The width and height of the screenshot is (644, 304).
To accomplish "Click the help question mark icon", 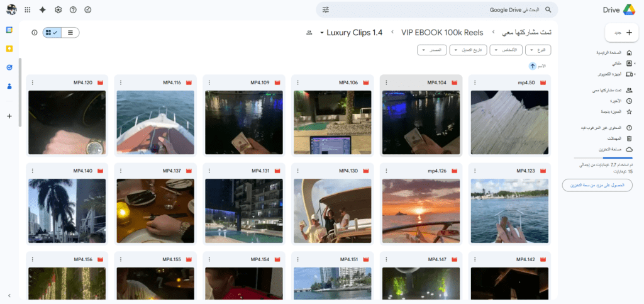I will point(73,10).
